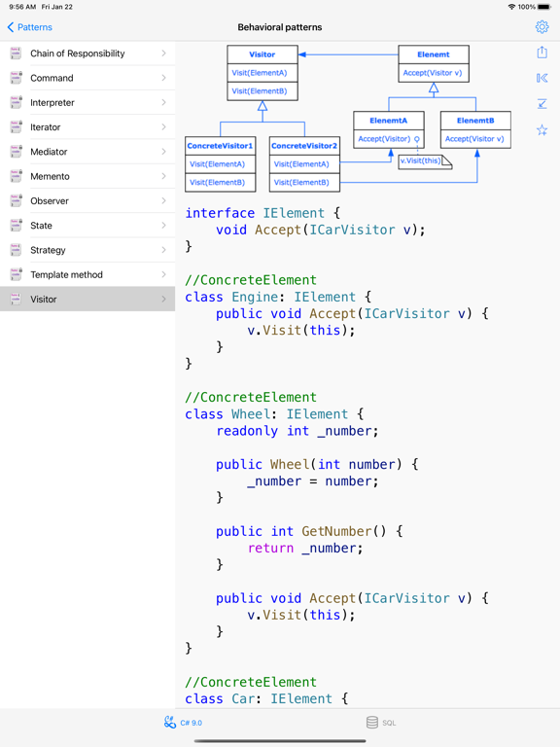Click the 'interface IElement' code line
This screenshot has height=747, width=560.
tap(262, 213)
